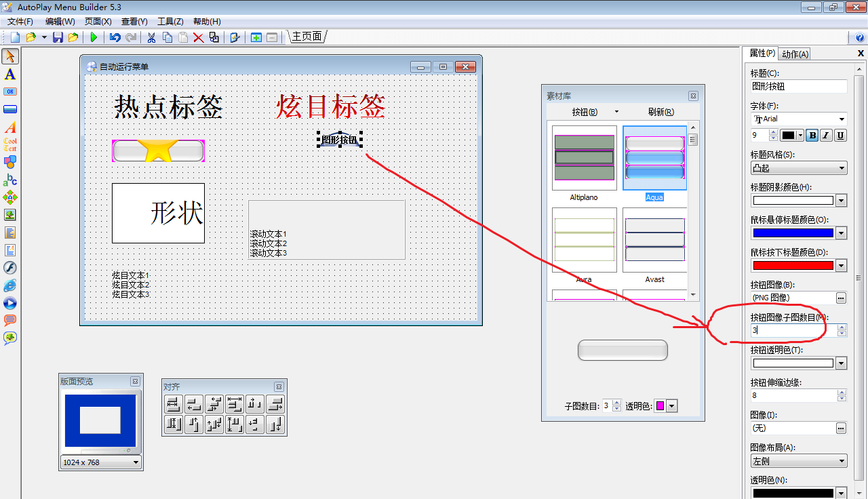Select the arrow pointer tool in left toolbox
Screen dimensions: 868x499
pyautogui.click(x=10, y=56)
